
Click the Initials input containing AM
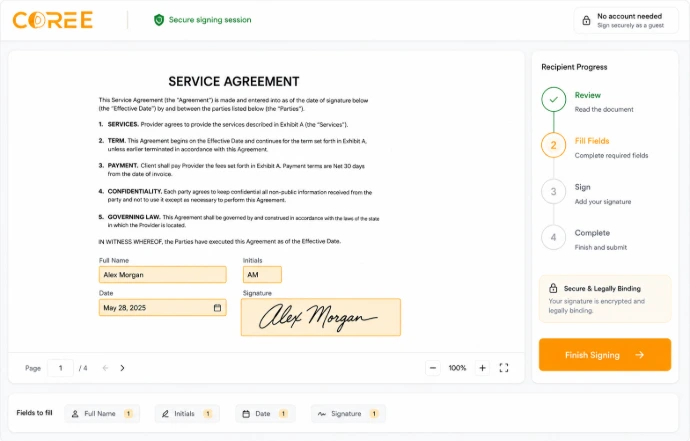point(262,275)
